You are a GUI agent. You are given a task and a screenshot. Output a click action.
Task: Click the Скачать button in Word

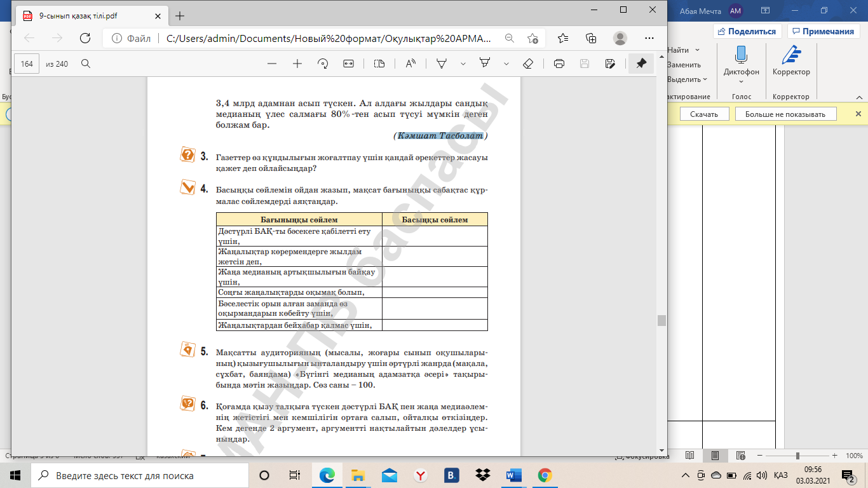[x=703, y=114]
